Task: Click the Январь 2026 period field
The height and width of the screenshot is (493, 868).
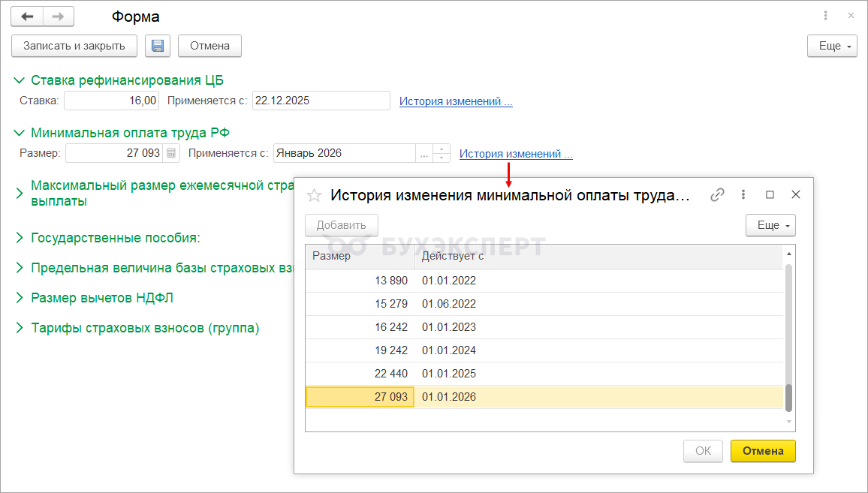Action: point(345,153)
